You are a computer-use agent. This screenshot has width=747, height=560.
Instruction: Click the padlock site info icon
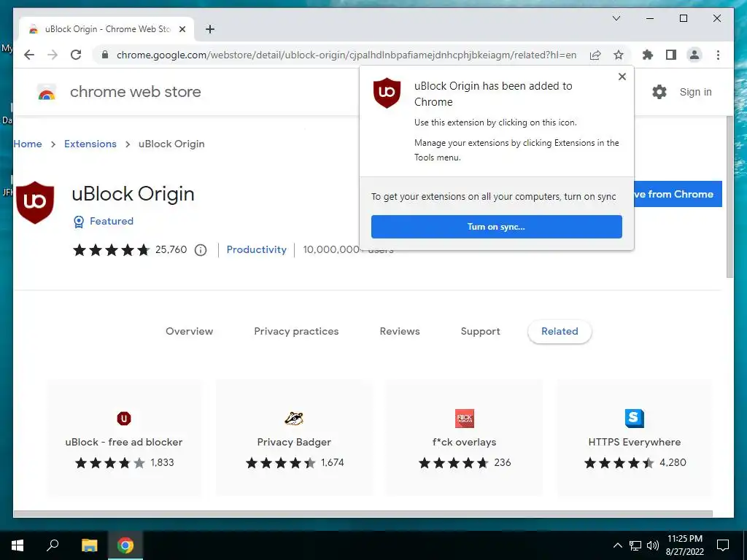[105, 55]
